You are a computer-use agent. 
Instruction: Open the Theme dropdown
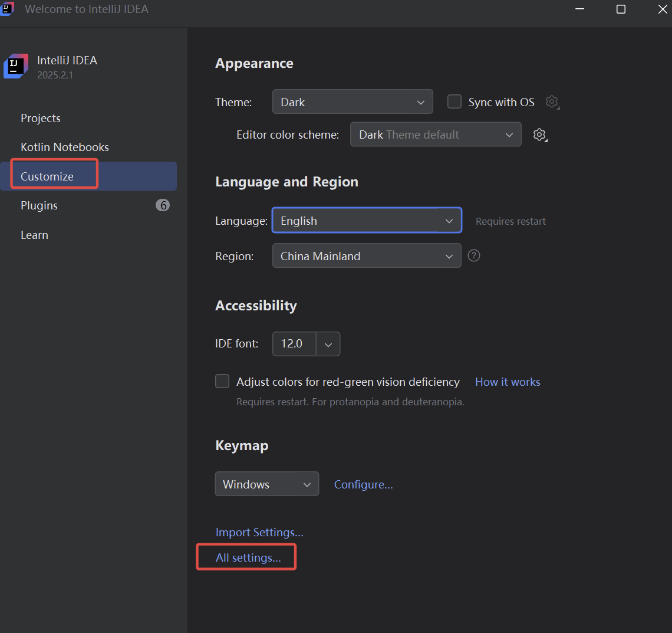pyautogui.click(x=353, y=101)
